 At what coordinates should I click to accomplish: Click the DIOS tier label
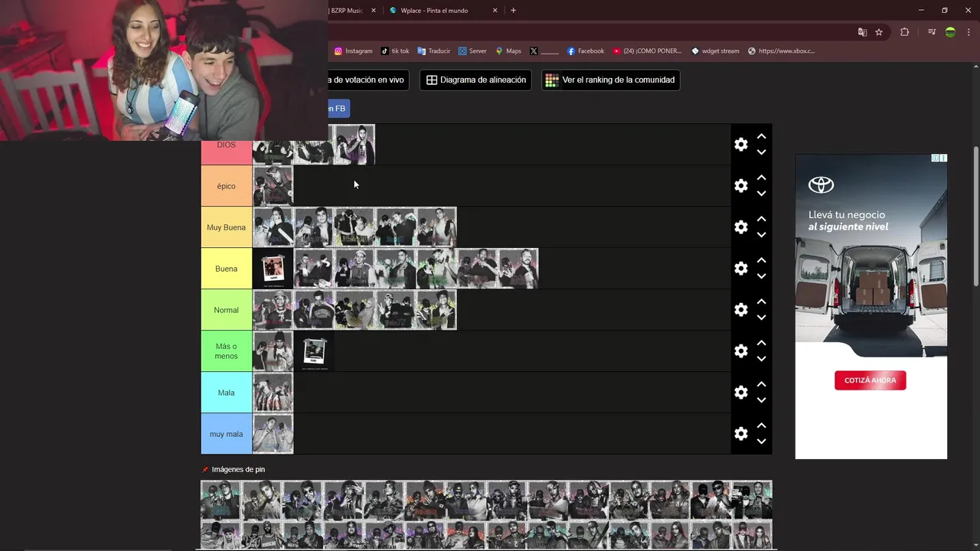227,145
